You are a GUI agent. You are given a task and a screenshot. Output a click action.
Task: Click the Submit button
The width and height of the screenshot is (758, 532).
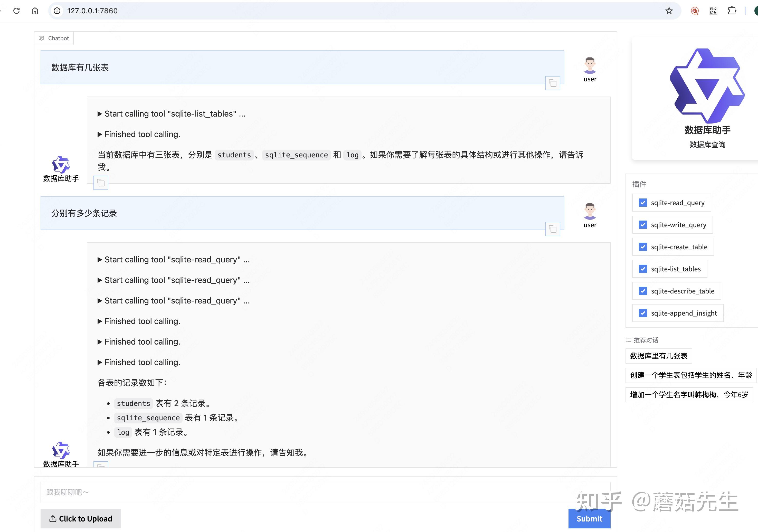(589, 518)
